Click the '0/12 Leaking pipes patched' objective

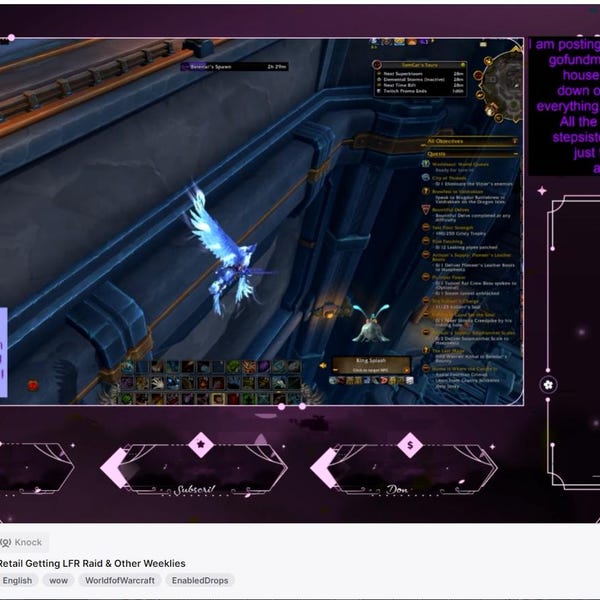[x=466, y=247]
